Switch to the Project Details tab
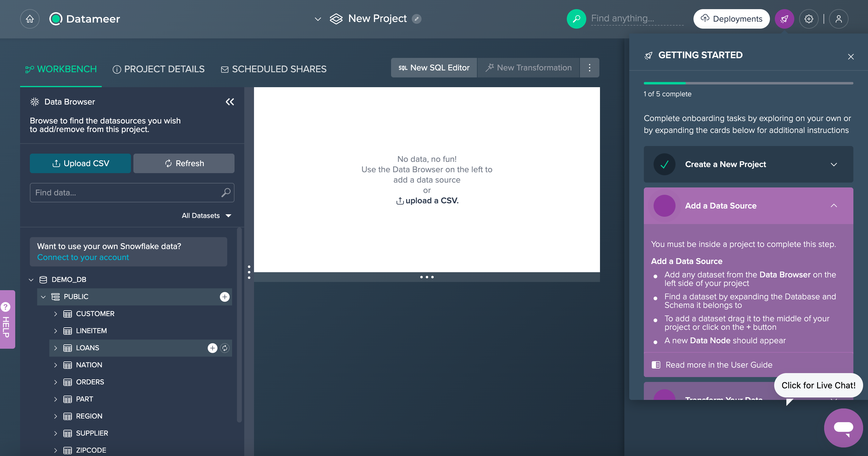Viewport: 868px width, 456px height. [159, 69]
